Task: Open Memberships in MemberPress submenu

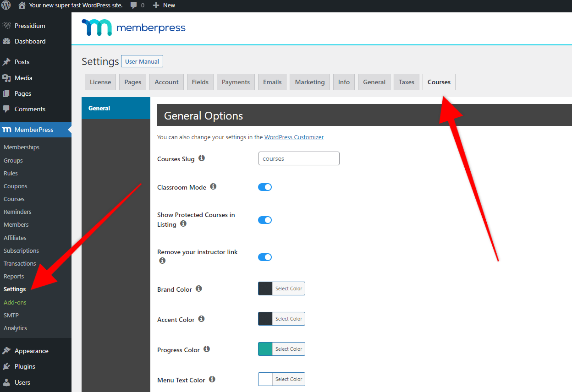Action: (22, 147)
